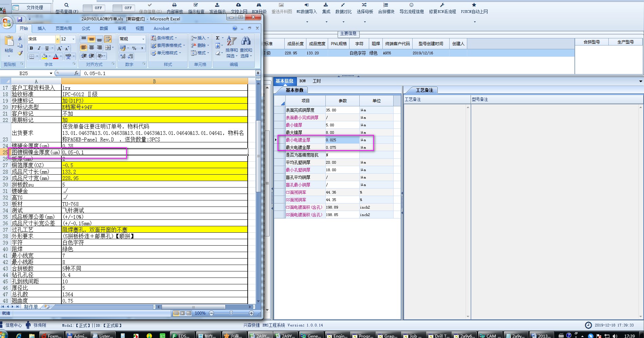Click Increase Decimal icon

tap(123, 56)
